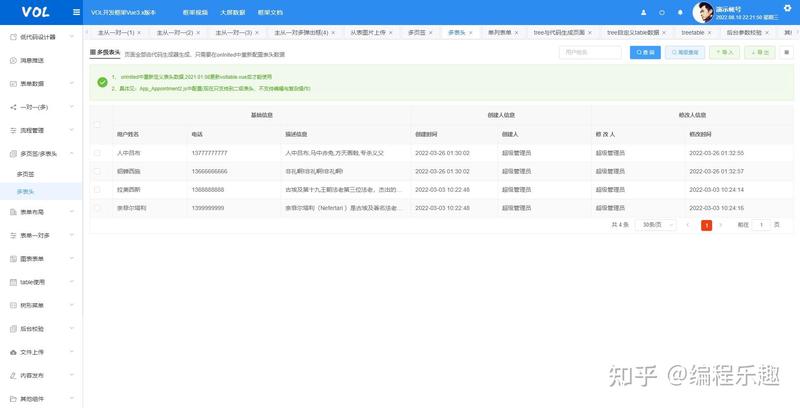Go to previous page arrow in pagination

pos(688,225)
